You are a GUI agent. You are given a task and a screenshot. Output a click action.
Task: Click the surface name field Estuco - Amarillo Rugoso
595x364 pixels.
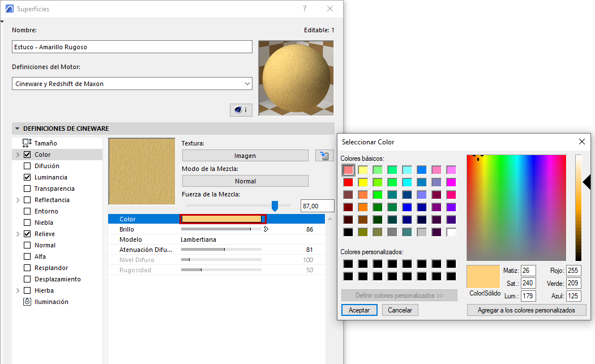pyautogui.click(x=131, y=46)
